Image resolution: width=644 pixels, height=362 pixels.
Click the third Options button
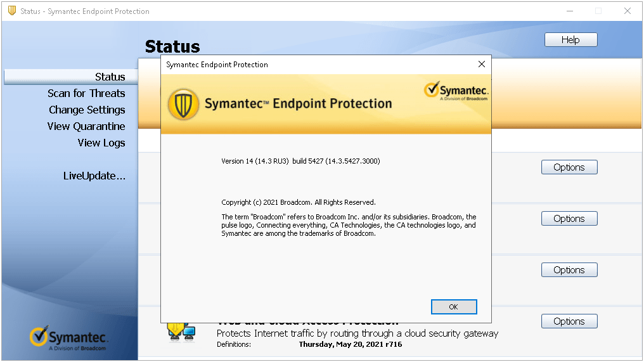pos(569,270)
